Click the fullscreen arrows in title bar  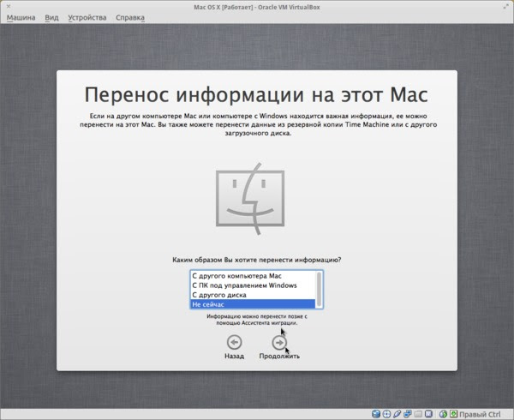coord(505,7)
